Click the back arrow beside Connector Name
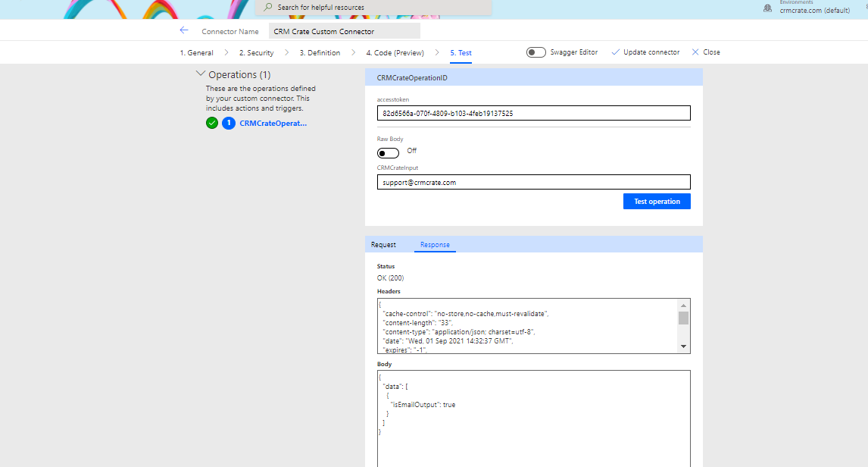This screenshot has width=868, height=467. [184, 30]
